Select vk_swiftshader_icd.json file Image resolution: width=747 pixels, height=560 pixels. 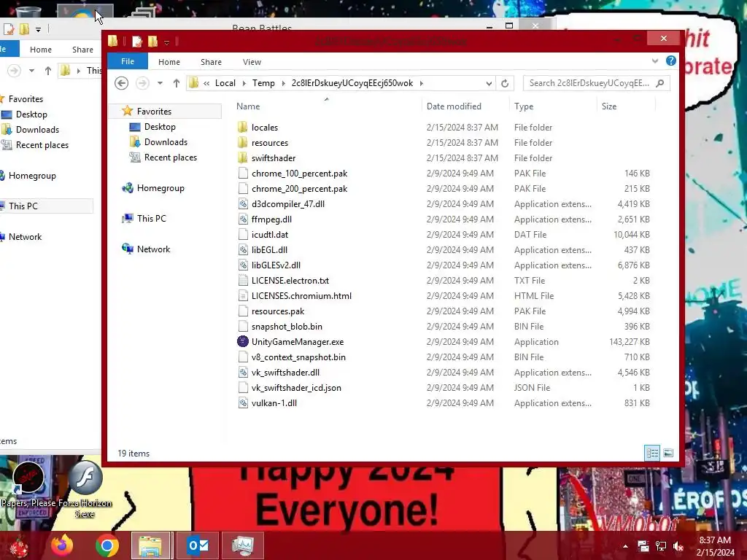[x=443, y=388]
